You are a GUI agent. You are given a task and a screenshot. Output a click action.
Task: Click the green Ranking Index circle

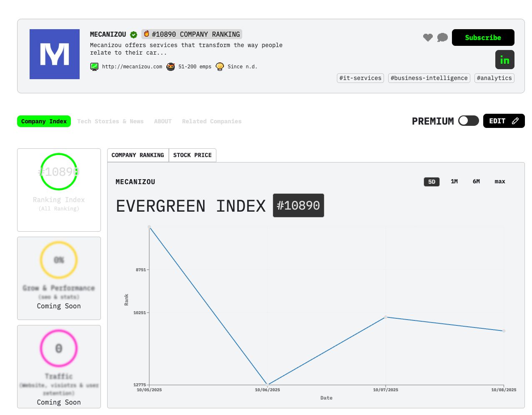coord(59,172)
